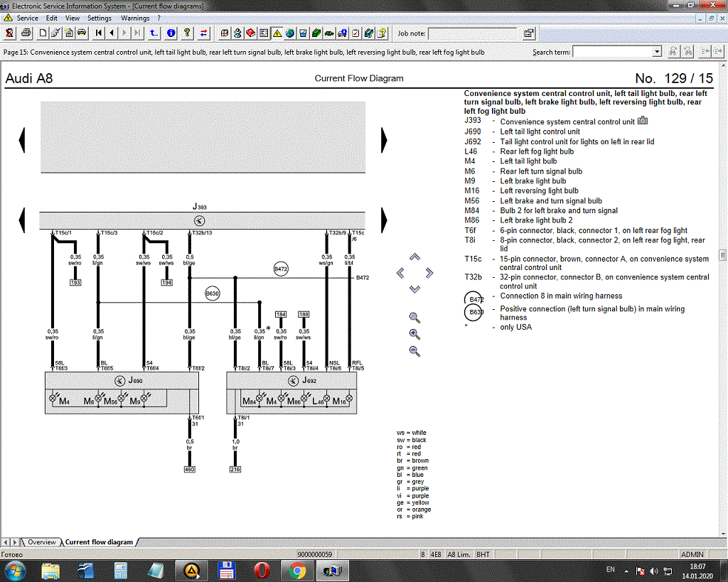728x582 pixels.
Task: Open the Settings menu
Action: pos(99,18)
